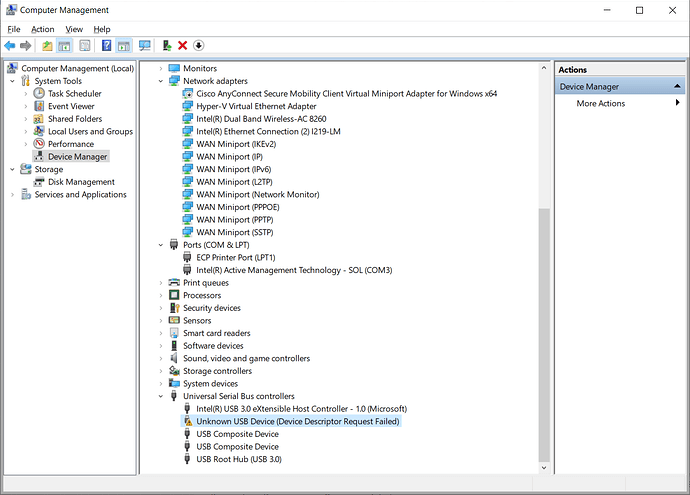Click the Back arrow toolbar icon
The image size is (690, 495).
[x=10, y=45]
